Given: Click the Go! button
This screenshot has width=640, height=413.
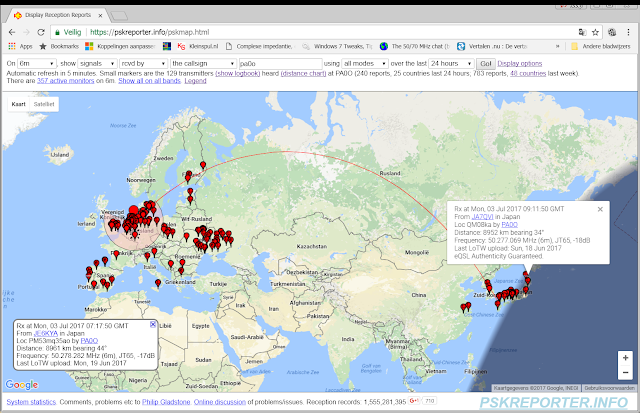Looking at the screenshot, I should coord(486,64).
